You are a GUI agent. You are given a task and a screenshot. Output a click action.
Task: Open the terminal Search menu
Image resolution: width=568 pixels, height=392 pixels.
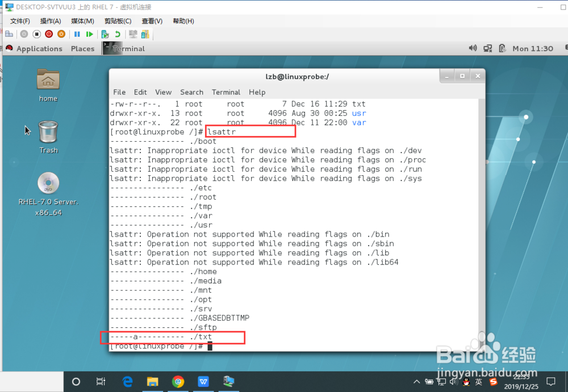pyautogui.click(x=191, y=92)
